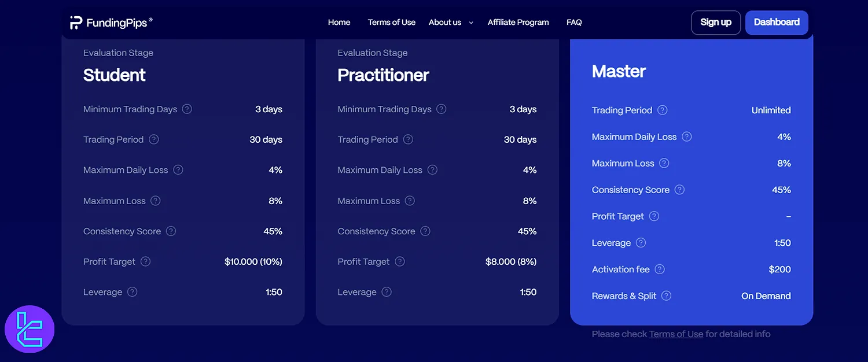868x362 pixels.
Task: Go to the Affiliate Program page
Action: (x=518, y=23)
